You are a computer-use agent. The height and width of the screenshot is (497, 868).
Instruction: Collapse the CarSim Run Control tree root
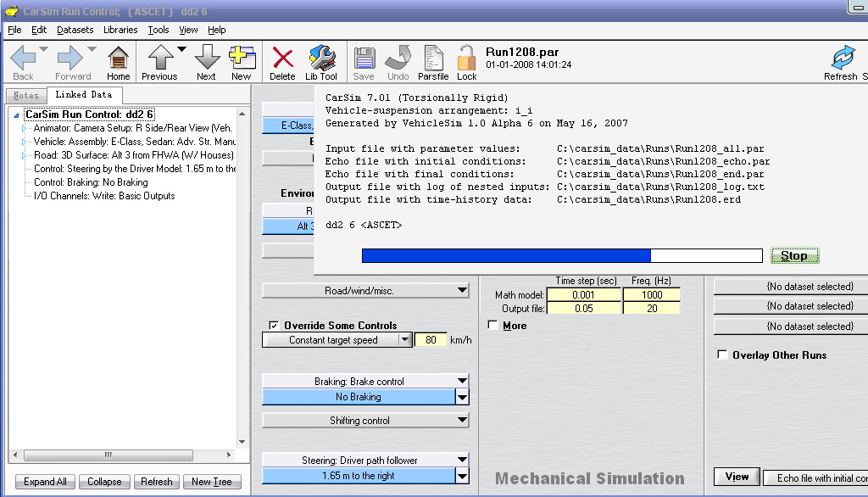(16, 115)
